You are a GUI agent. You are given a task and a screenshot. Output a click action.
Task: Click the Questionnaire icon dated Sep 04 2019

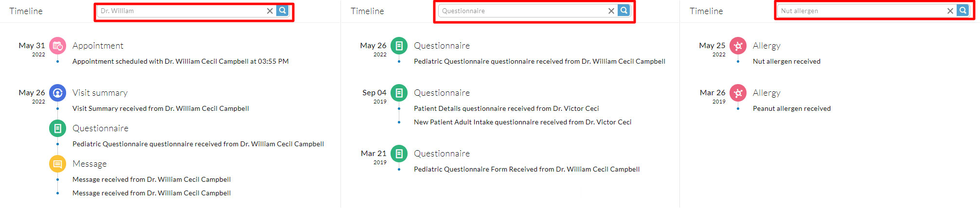399,93
